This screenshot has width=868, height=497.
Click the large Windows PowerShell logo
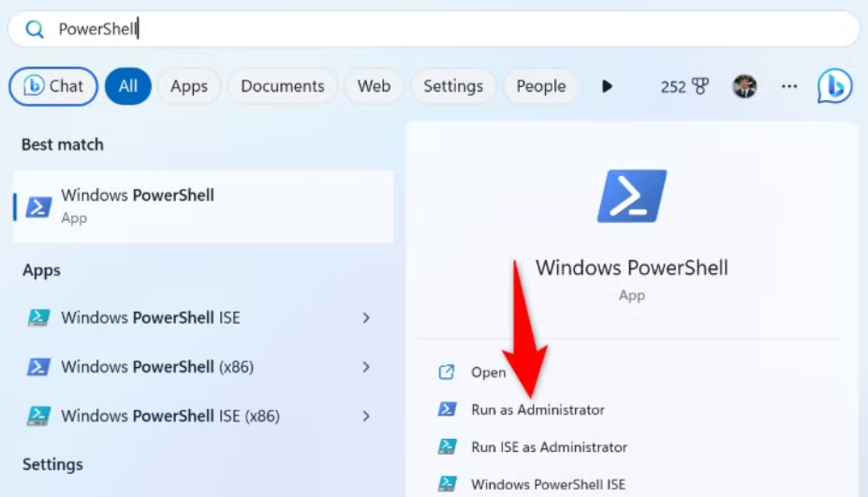coord(632,196)
